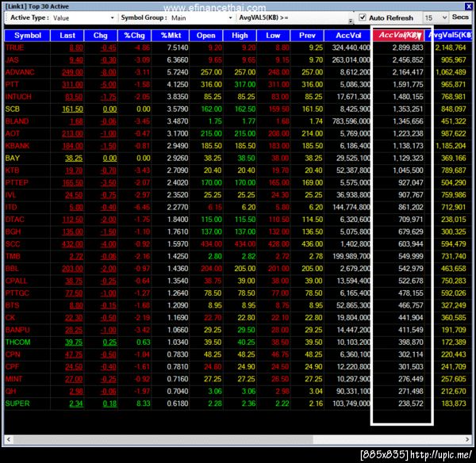Sort by the %Chg column header

point(135,36)
